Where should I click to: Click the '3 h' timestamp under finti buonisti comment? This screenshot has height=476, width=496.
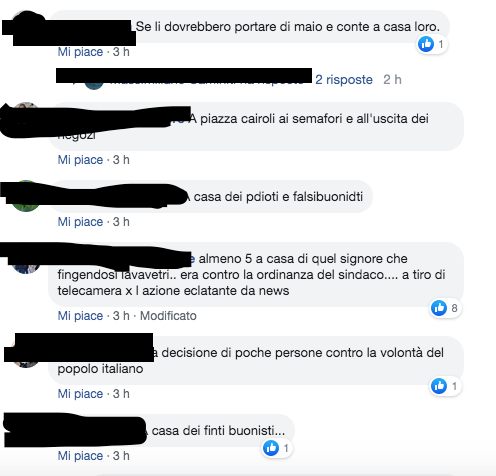tap(121, 456)
